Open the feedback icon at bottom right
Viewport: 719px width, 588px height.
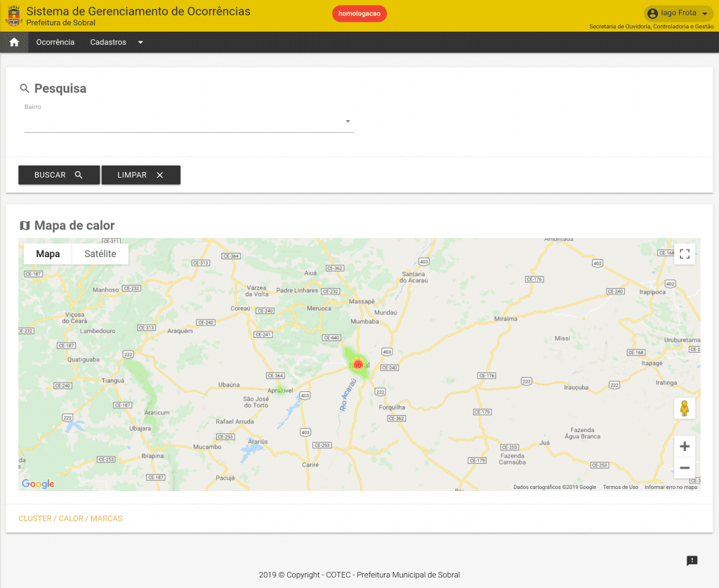click(x=692, y=561)
